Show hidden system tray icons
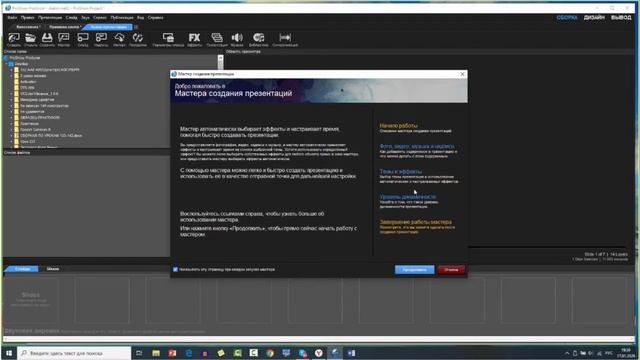Viewport: 640px width, 360px height. (567, 353)
